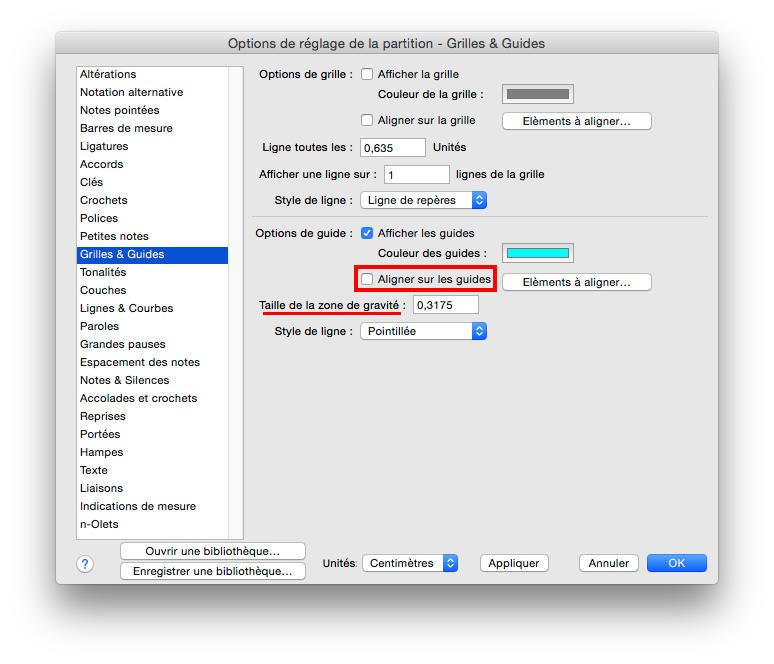Open the gray grid color swatch
774x664 pixels.
click(x=537, y=95)
